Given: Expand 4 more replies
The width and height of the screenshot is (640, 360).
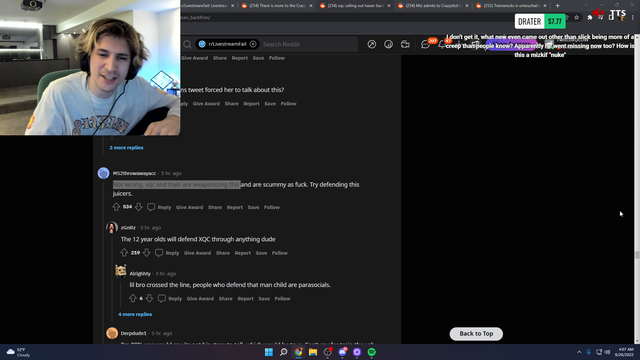Looking at the screenshot, I should point(135,314).
